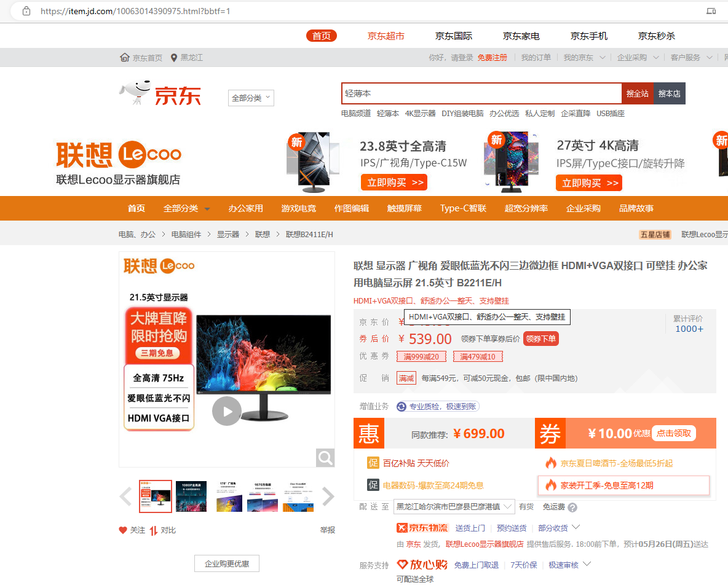Claim the 满479减10 coupon
Screen dimensions: 728x588
[478, 356]
